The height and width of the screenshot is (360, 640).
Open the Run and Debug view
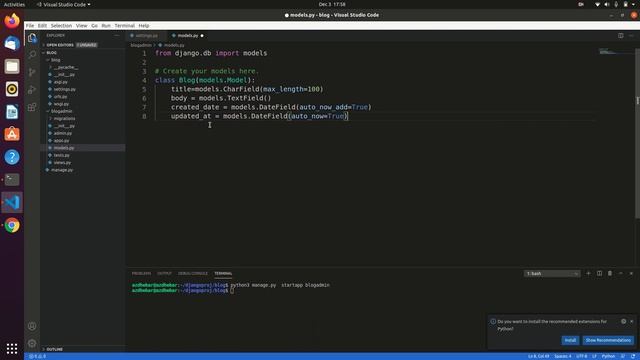32,90
